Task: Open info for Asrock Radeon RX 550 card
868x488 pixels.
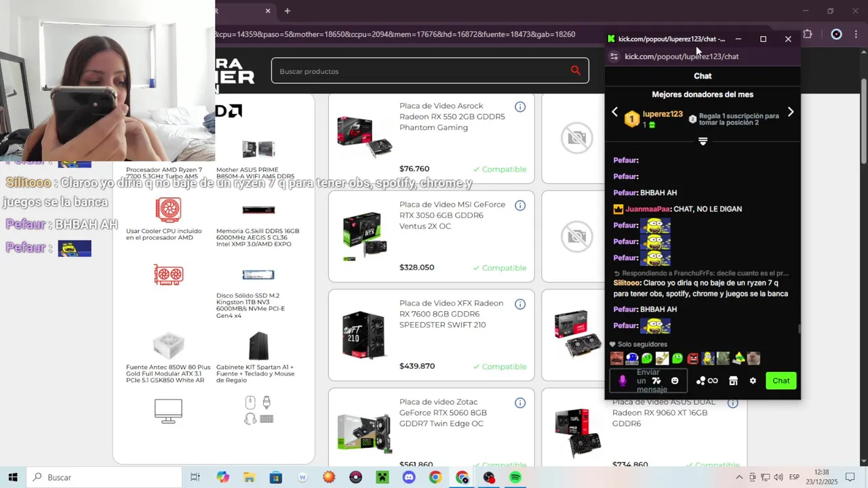Action: 520,106
